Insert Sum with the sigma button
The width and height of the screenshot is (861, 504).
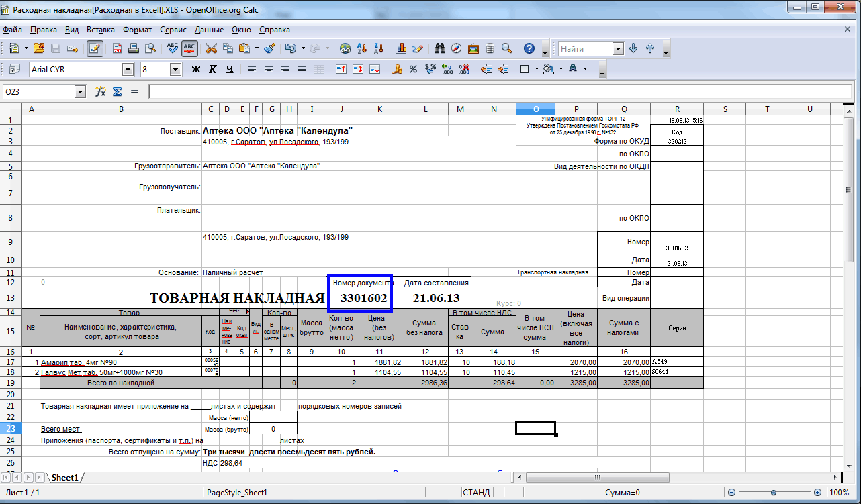[118, 91]
